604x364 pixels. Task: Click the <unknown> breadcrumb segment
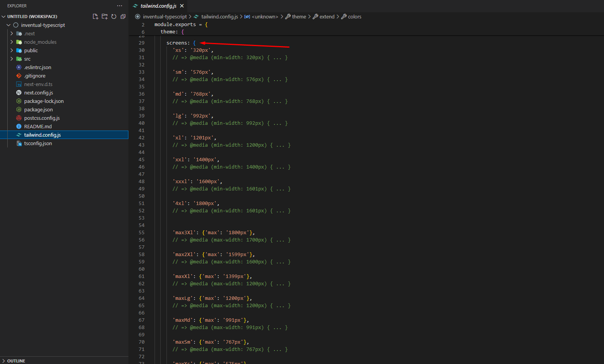[265, 17]
